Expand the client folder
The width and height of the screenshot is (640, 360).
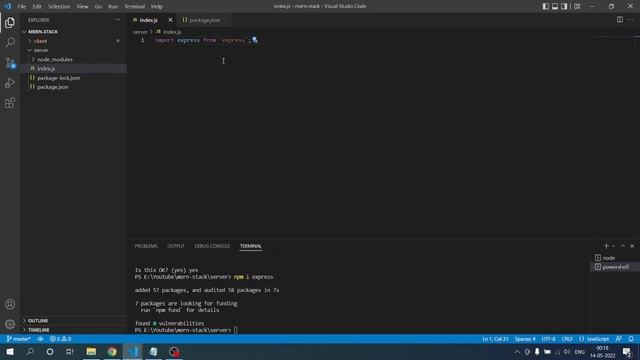click(x=73, y=41)
